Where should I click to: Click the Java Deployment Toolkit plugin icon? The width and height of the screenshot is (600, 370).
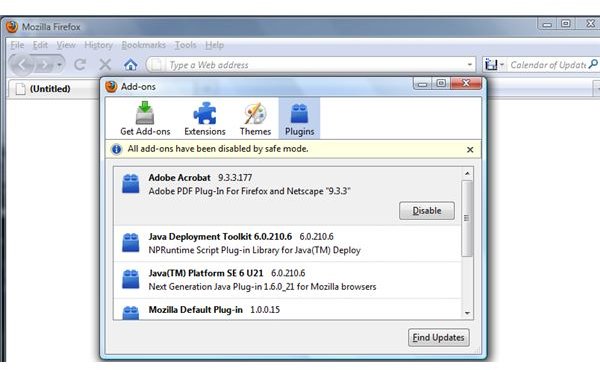click(130, 243)
